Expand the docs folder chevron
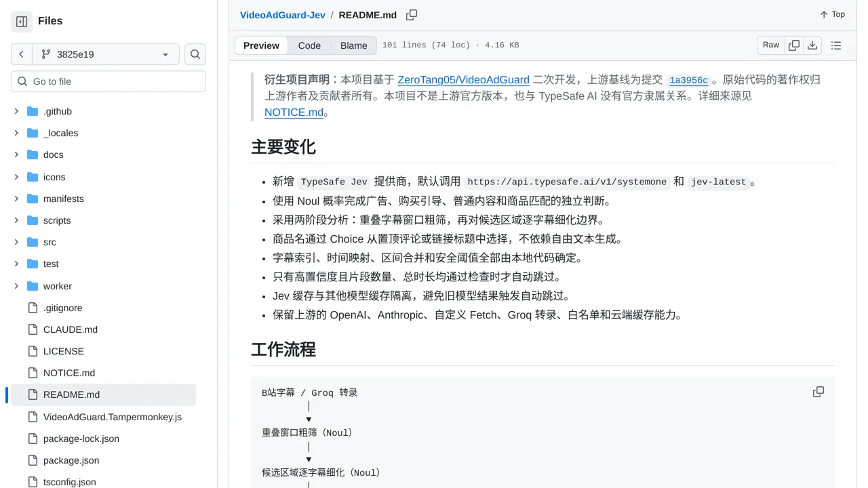The image size is (868, 488). pyautogui.click(x=16, y=155)
